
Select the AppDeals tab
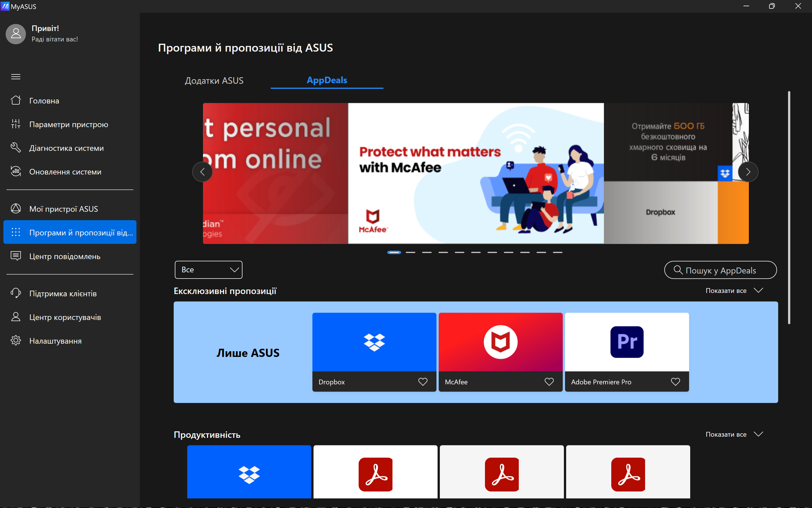(x=326, y=80)
